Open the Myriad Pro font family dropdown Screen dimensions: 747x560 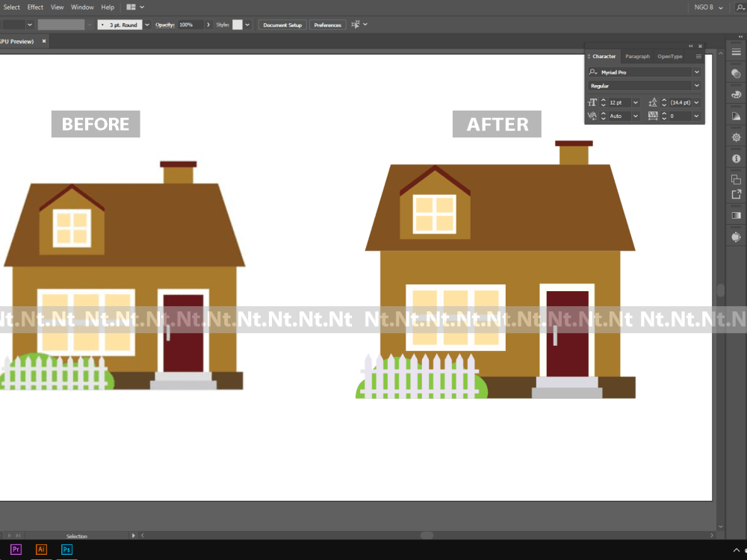(x=696, y=72)
